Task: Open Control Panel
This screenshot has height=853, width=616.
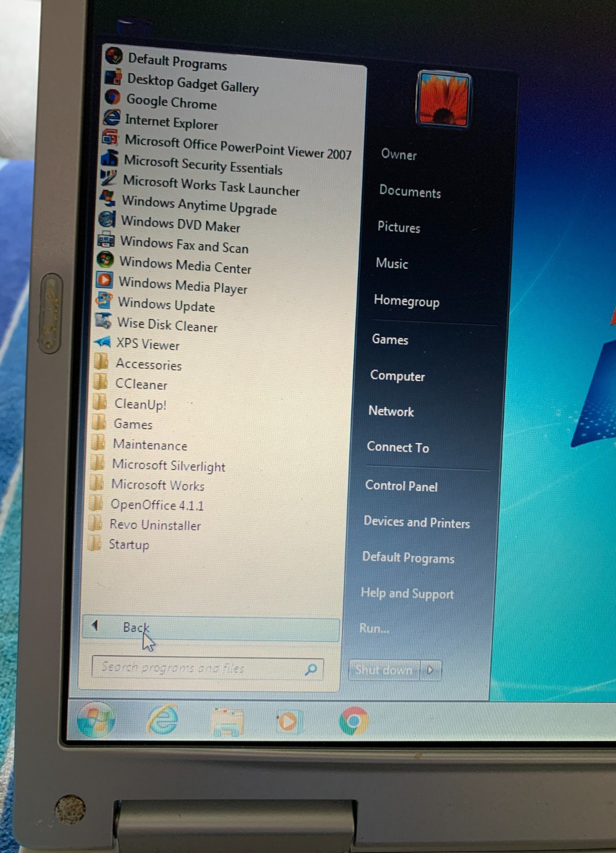Action: pos(401,486)
